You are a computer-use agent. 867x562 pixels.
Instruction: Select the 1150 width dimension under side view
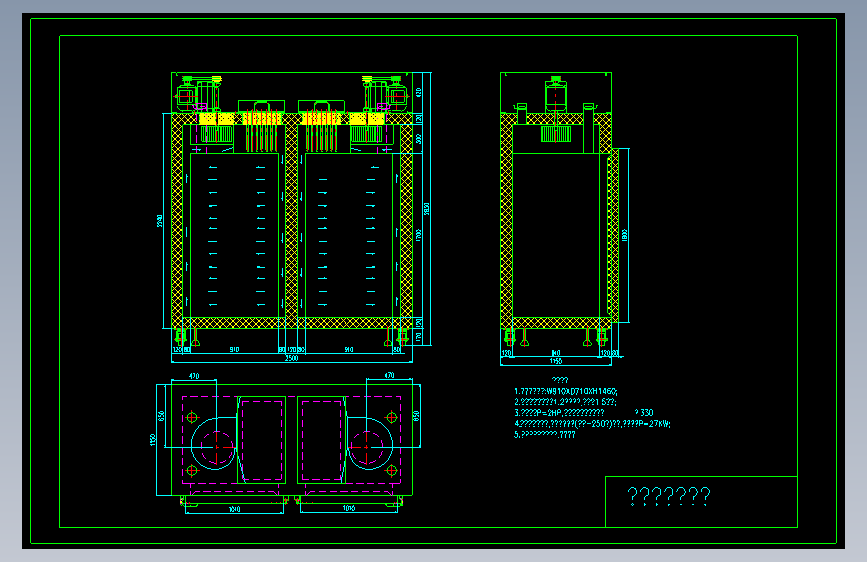556,361
